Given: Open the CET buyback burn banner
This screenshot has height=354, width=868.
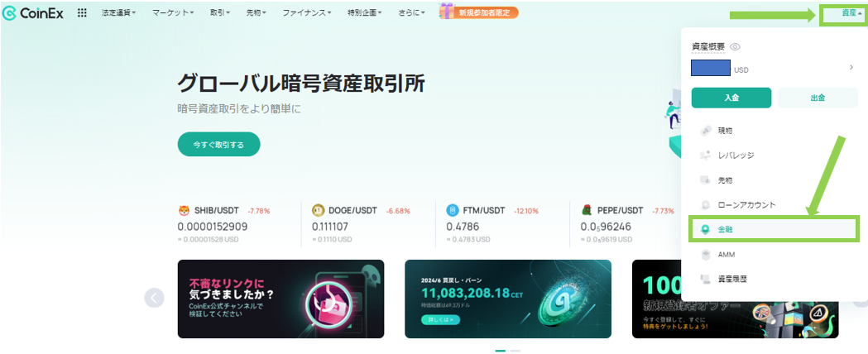Looking at the screenshot, I should tap(507, 299).
